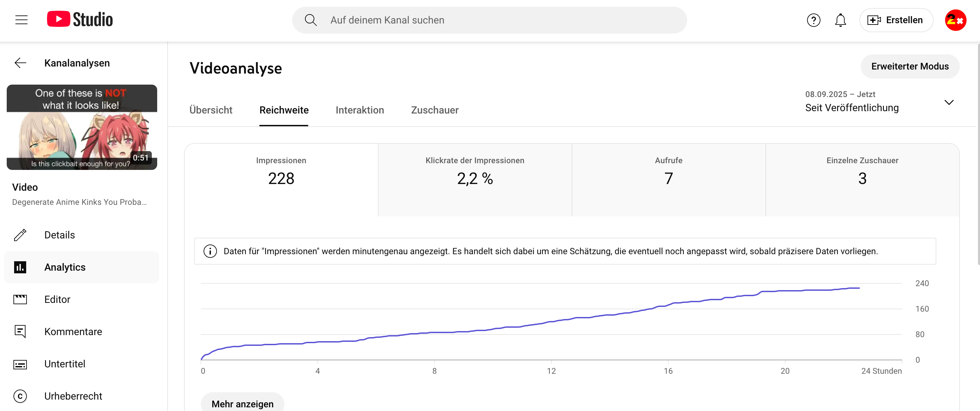Switch to the Übersicht tab
The height and width of the screenshot is (411, 980).
(x=211, y=110)
